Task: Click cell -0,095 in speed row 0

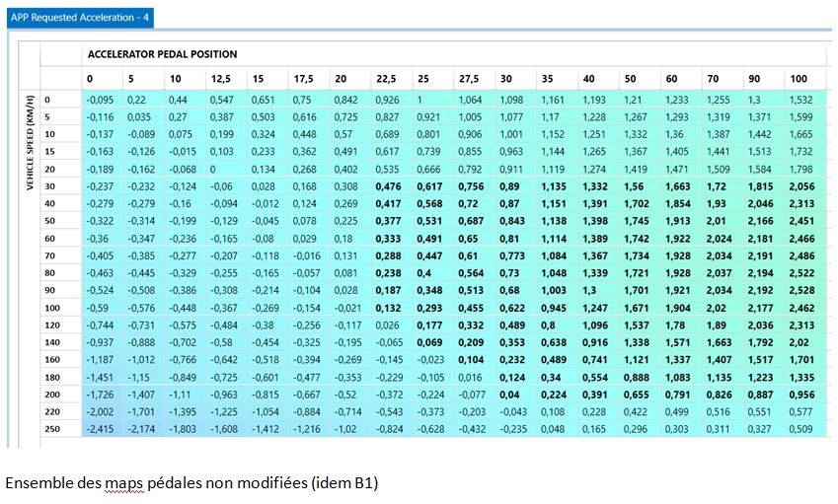Action: (100, 100)
